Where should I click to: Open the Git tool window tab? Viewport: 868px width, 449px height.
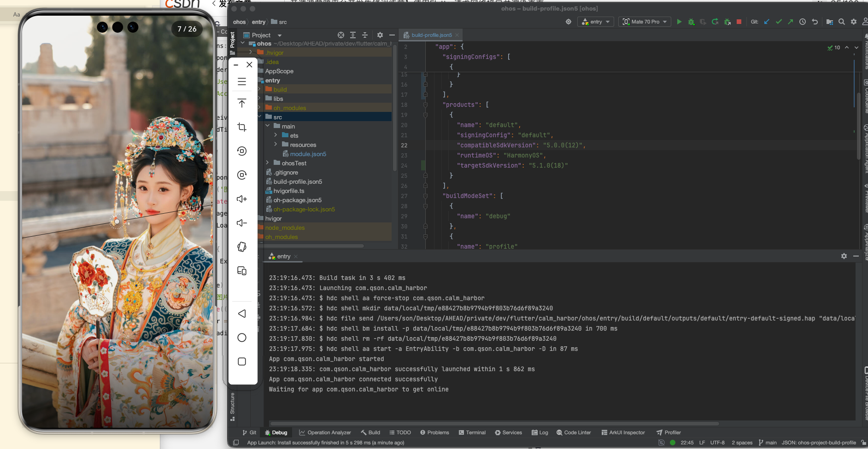[x=249, y=432]
